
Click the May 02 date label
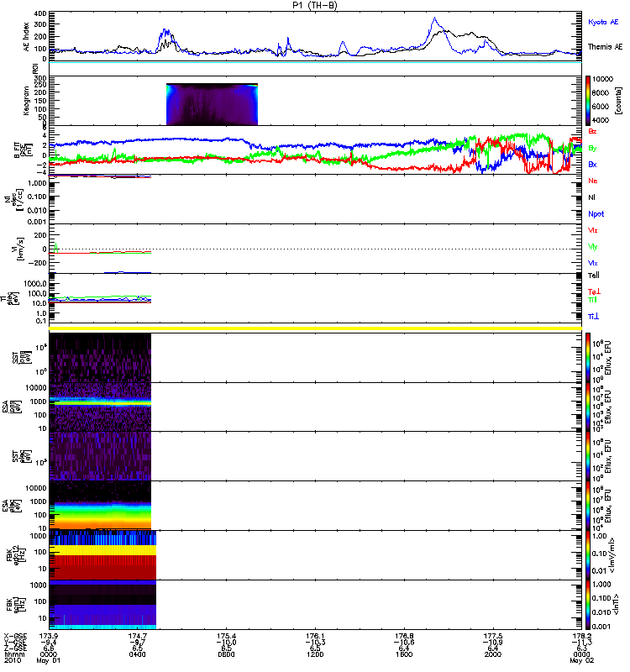pos(581,660)
